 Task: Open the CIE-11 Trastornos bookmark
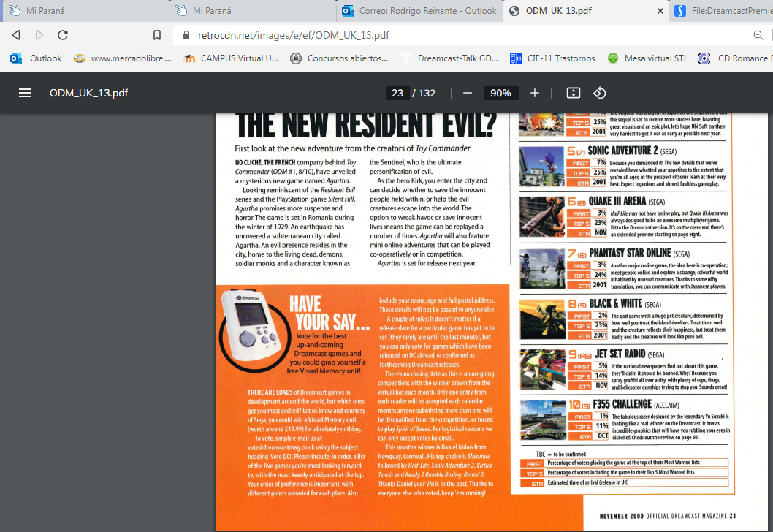552,58
